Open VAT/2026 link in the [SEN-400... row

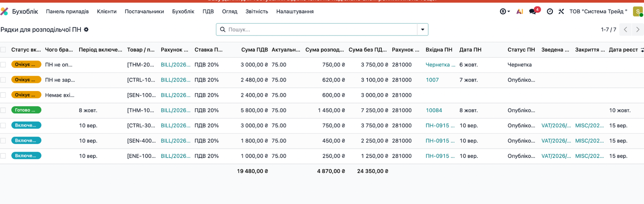point(556,141)
